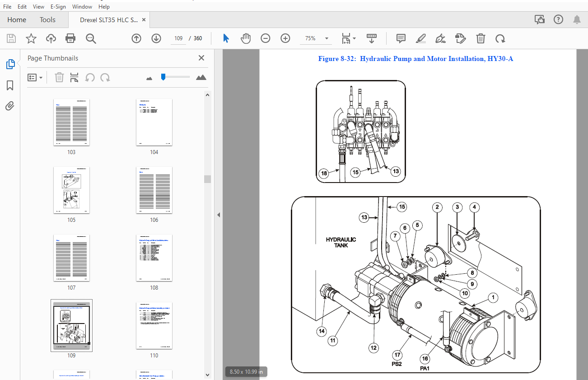Image resolution: width=588 pixels, height=380 pixels.
Task: Zoom out with the minus button
Action: click(x=266, y=38)
